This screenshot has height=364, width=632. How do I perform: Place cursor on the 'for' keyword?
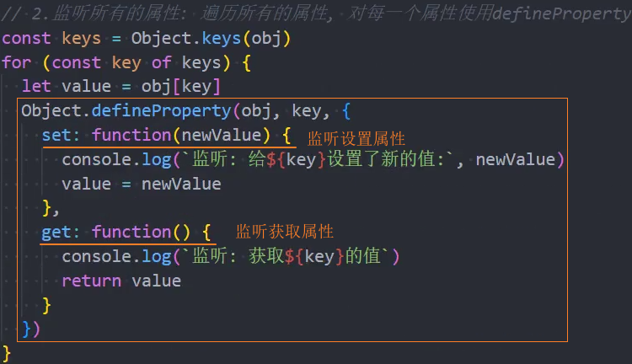point(17,63)
